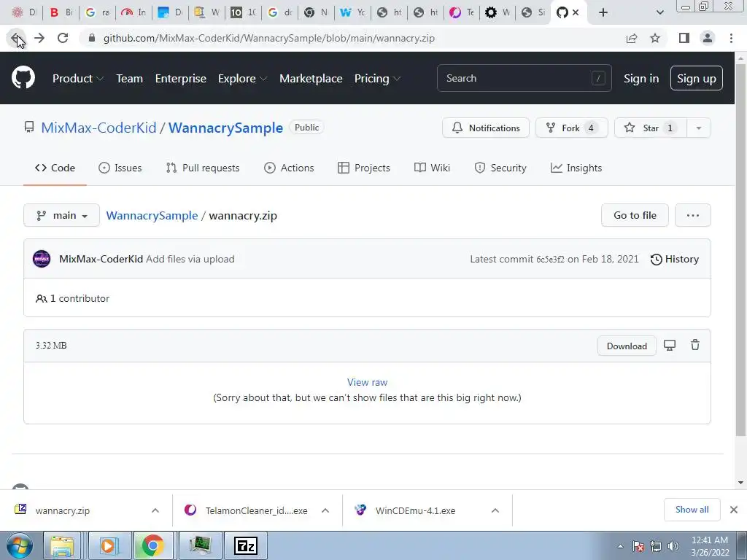Expand the Pricing menu
747x560 pixels.
[x=377, y=79]
